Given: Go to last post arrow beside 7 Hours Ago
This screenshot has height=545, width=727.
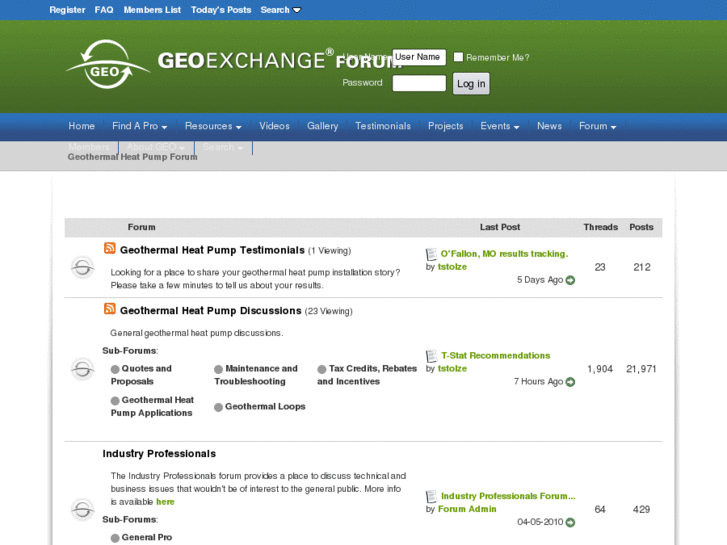Looking at the screenshot, I should click(x=570, y=382).
